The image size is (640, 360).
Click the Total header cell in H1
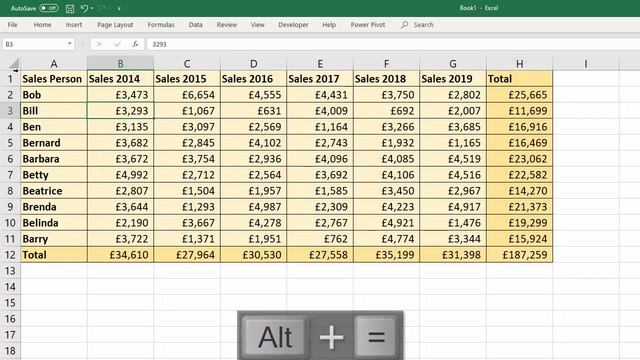[x=519, y=79]
